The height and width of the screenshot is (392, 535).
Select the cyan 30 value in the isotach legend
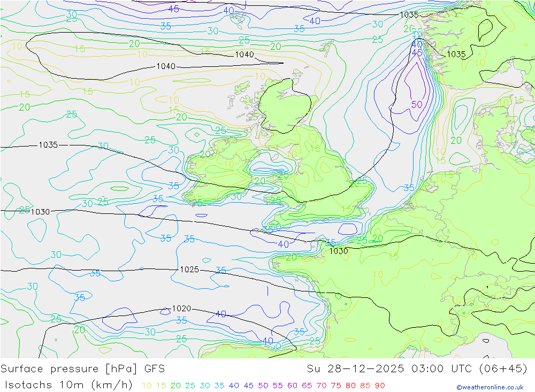[205, 386]
